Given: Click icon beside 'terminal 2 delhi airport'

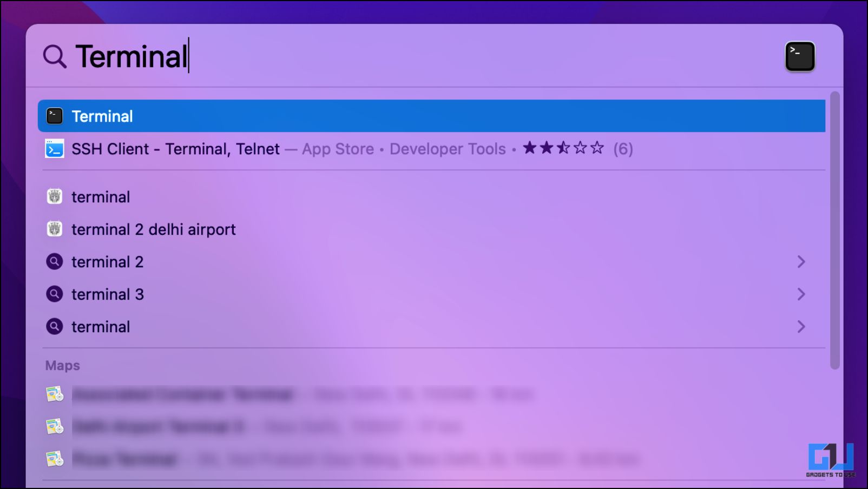Looking at the screenshot, I should [55, 229].
